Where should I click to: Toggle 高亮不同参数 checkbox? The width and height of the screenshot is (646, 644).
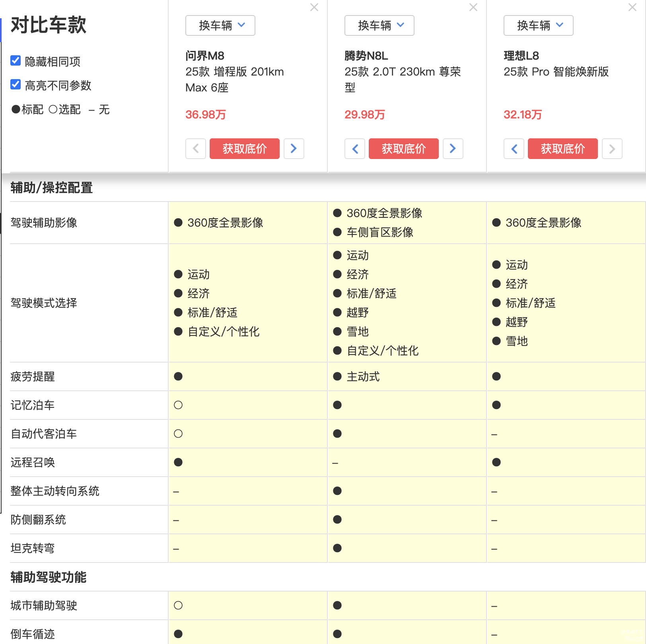[x=16, y=84]
